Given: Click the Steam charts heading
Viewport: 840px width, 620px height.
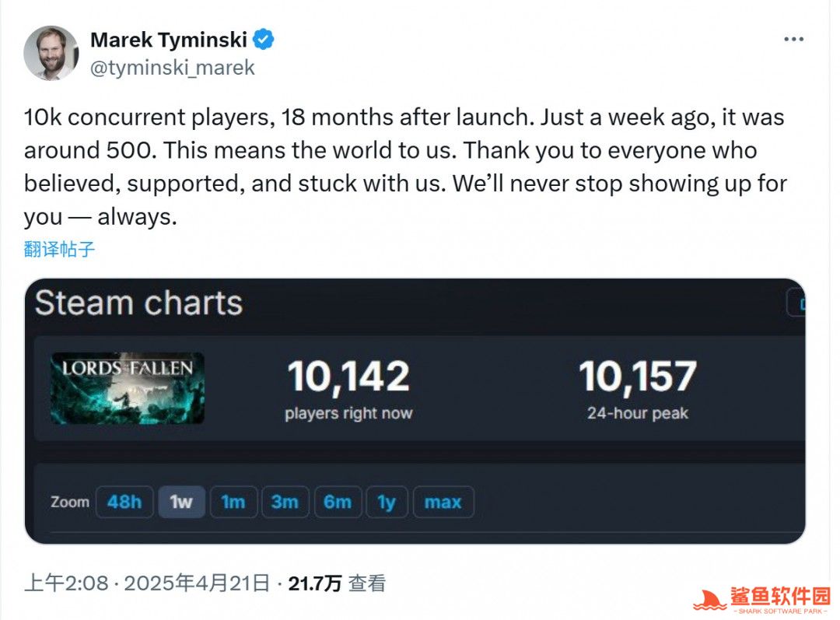Looking at the screenshot, I should (138, 303).
